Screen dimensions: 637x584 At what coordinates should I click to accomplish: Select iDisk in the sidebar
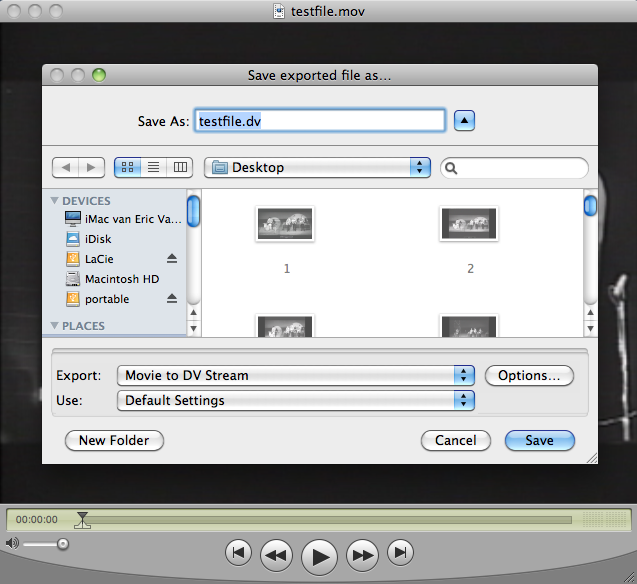click(x=89, y=239)
